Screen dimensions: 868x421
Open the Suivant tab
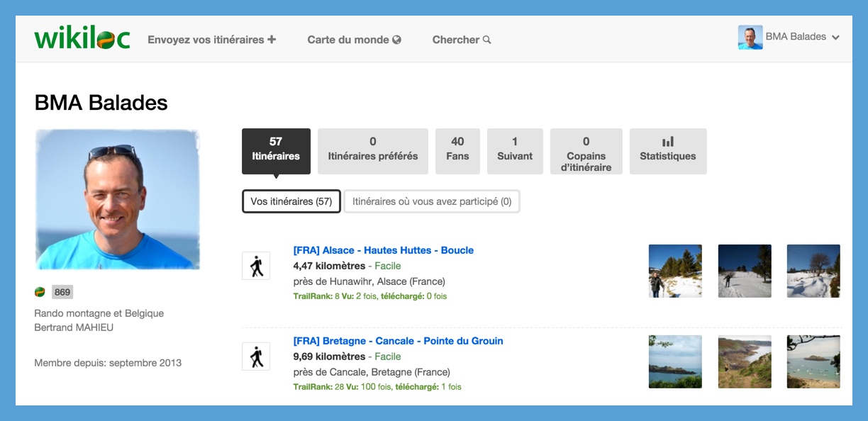(515, 151)
